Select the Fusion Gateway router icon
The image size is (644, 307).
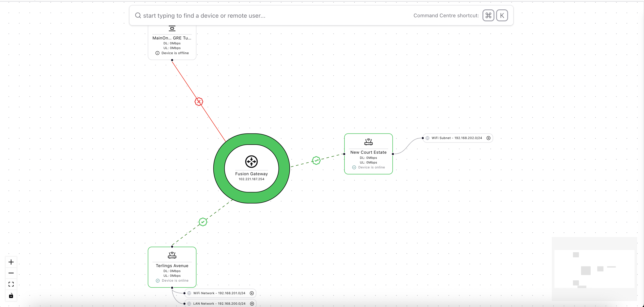pyautogui.click(x=251, y=161)
